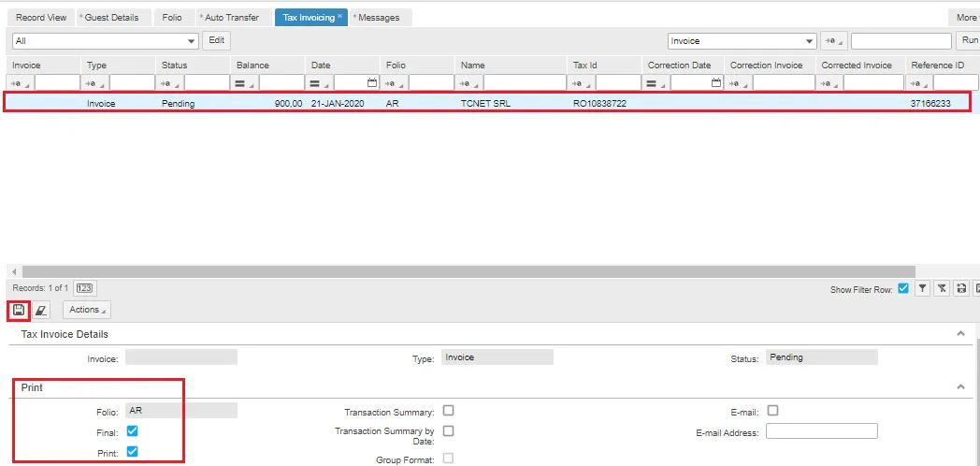Select the Tax Invoicing tab
Viewport: 980px width, 466px height.
[x=309, y=18]
